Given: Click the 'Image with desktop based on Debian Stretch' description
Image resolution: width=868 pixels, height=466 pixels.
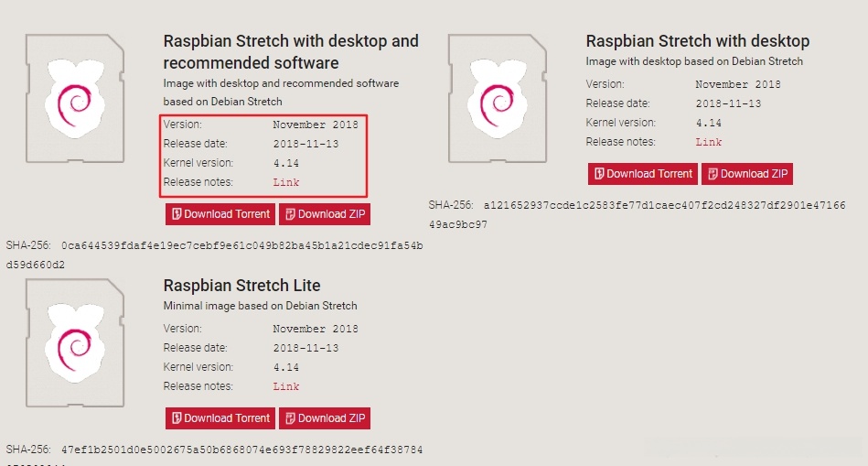Looking at the screenshot, I should click(x=694, y=61).
